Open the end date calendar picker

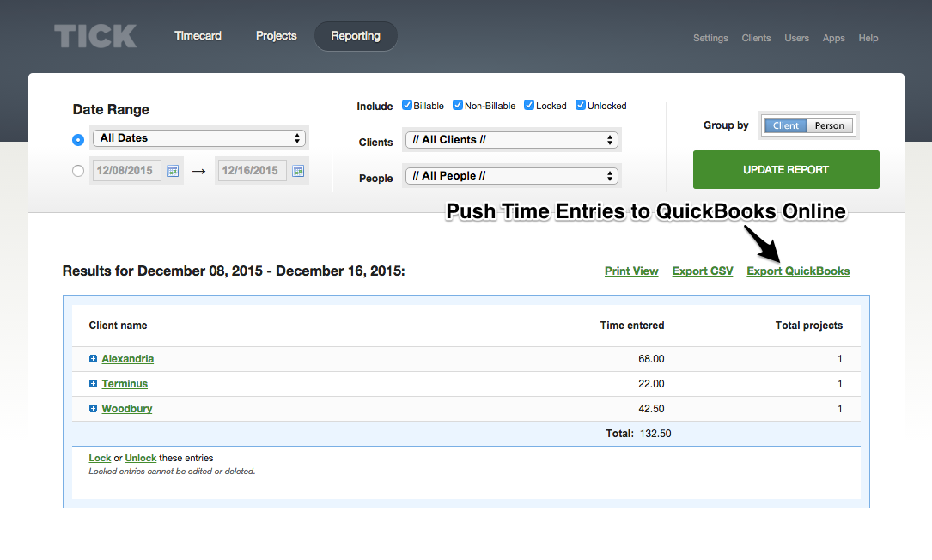(298, 170)
